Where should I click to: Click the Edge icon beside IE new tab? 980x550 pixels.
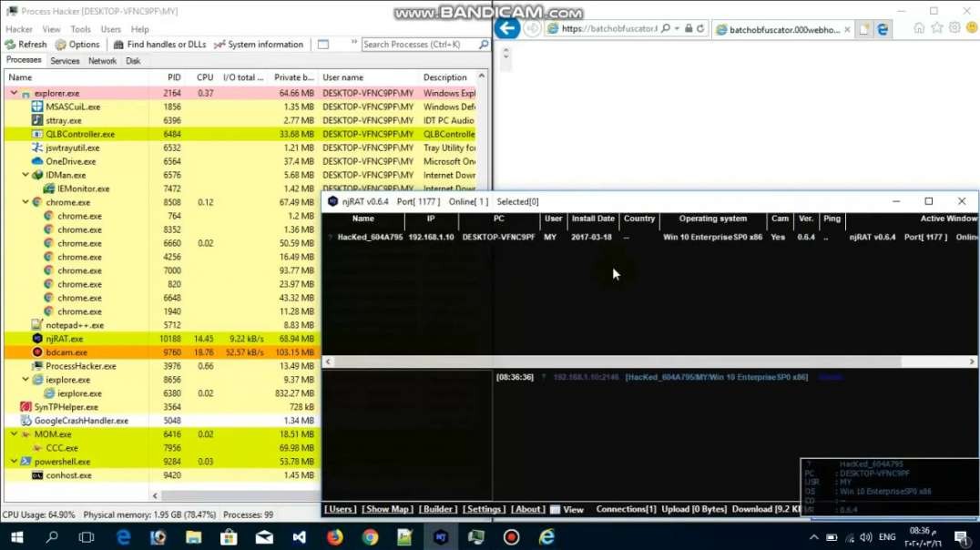pyautogui.click(x=883, y=29)
